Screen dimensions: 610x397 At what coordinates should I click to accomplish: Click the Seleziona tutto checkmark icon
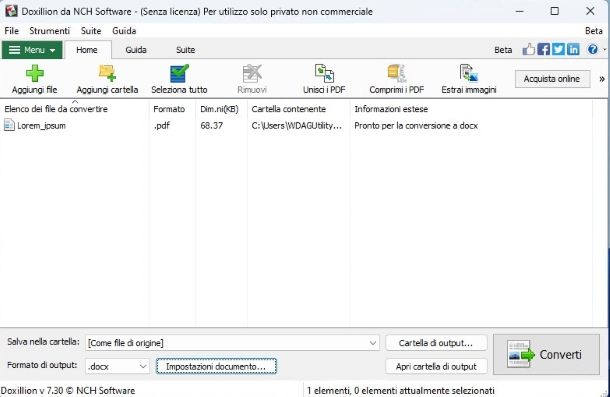[179, 73]
